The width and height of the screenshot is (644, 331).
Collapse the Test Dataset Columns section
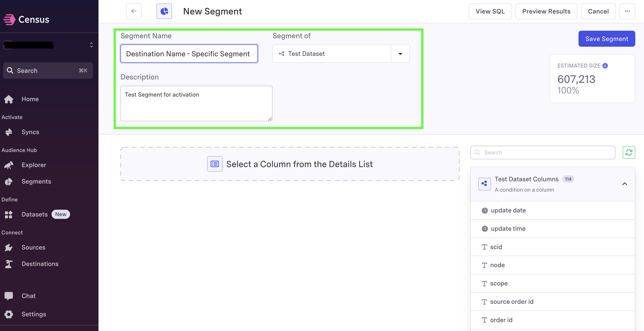[625, 184]
